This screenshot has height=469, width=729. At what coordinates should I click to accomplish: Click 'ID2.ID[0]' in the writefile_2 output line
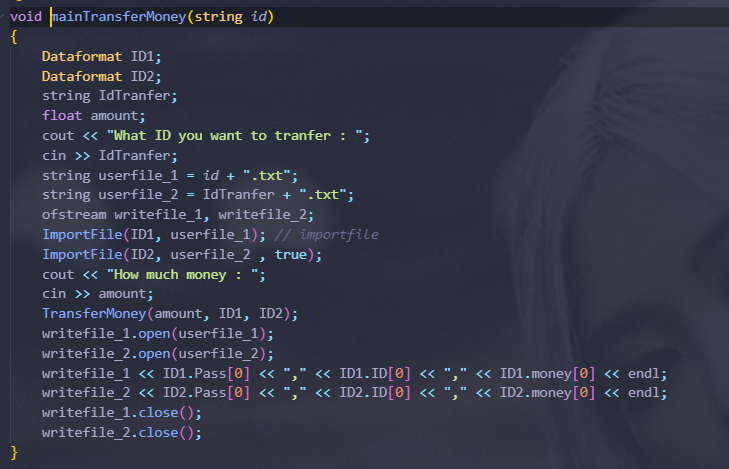click(375, 393)
